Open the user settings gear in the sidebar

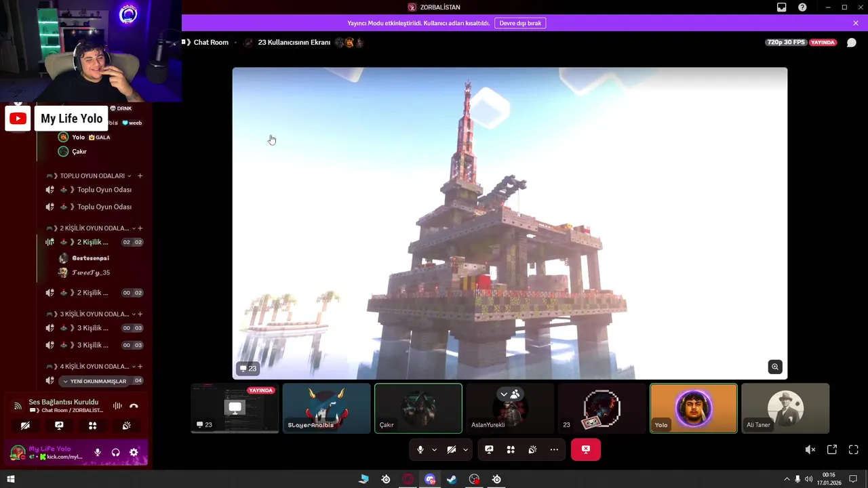(134, 452)
